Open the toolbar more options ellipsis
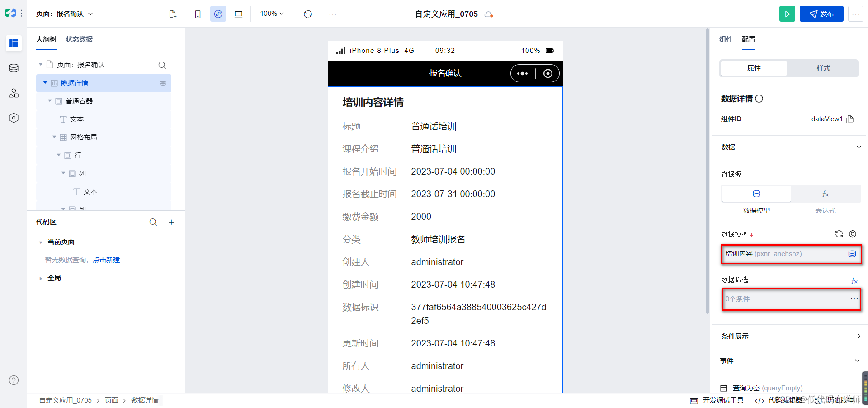The width and height of the screenshot is (868, 408). click(x=333, y=14)
